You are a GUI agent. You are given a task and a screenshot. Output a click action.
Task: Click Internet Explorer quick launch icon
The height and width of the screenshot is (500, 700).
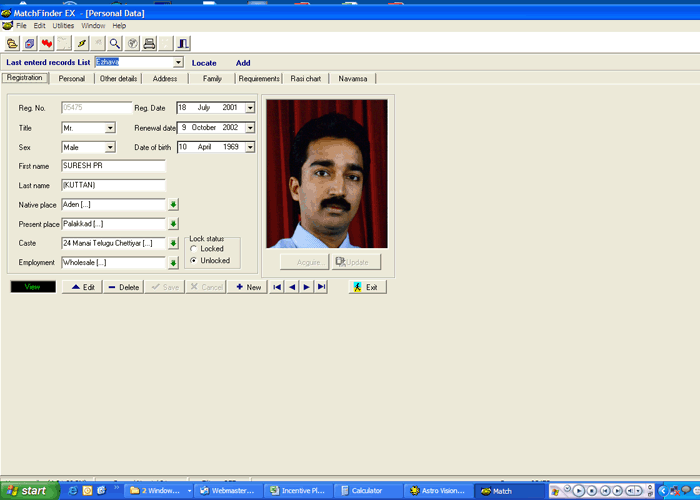(x=73, y=491)
